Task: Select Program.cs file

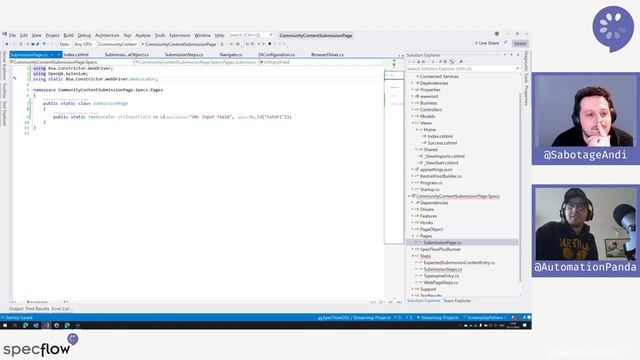Action: [431, 182]
